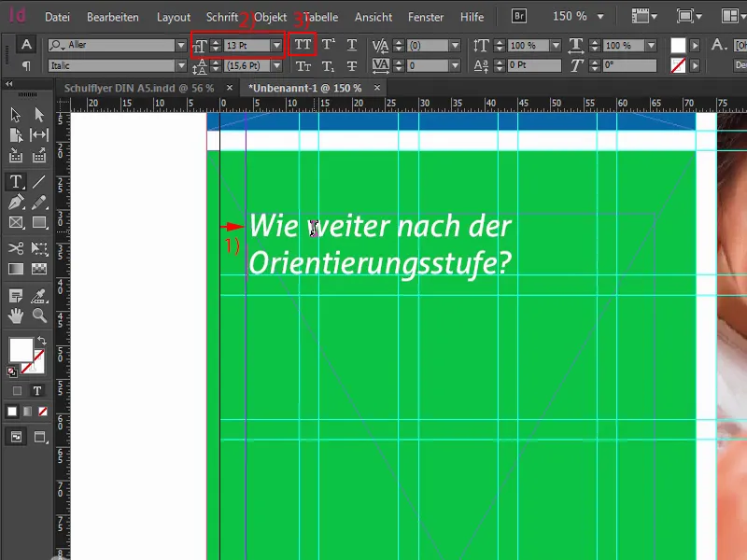Select the Zoom tool magnifier

(39, 315)
